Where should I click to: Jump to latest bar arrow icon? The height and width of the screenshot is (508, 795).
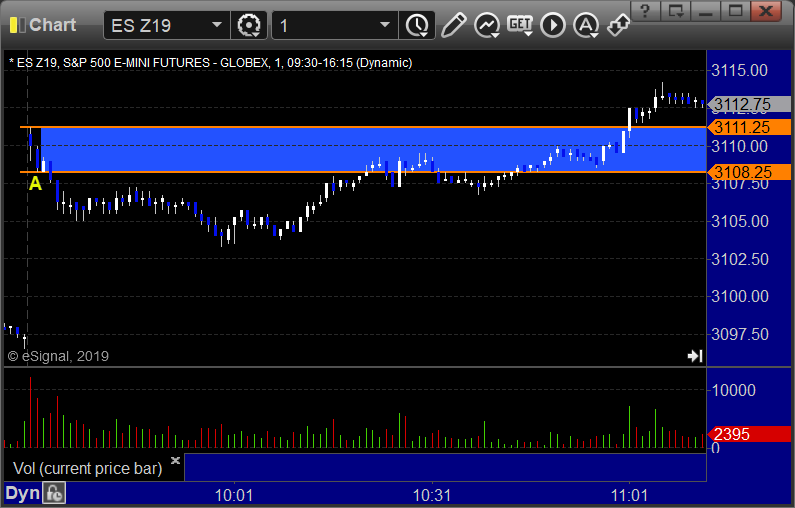click(x=695, y=356)
